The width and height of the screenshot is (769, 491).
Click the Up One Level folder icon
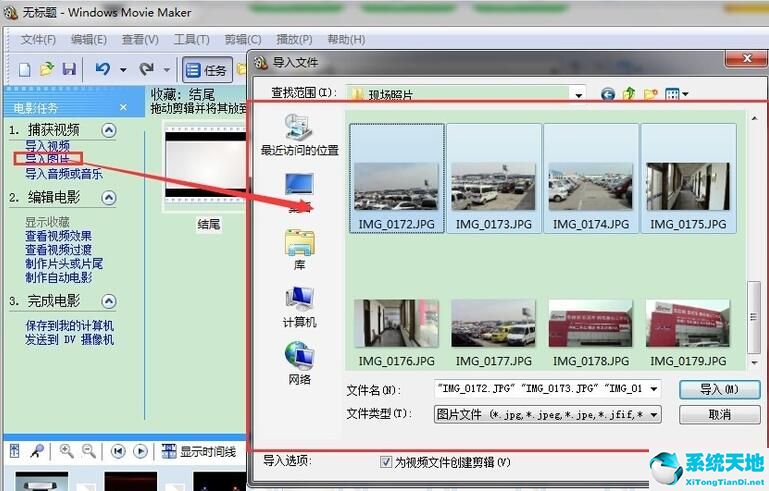pyautogui.click(x=629, y=93)
